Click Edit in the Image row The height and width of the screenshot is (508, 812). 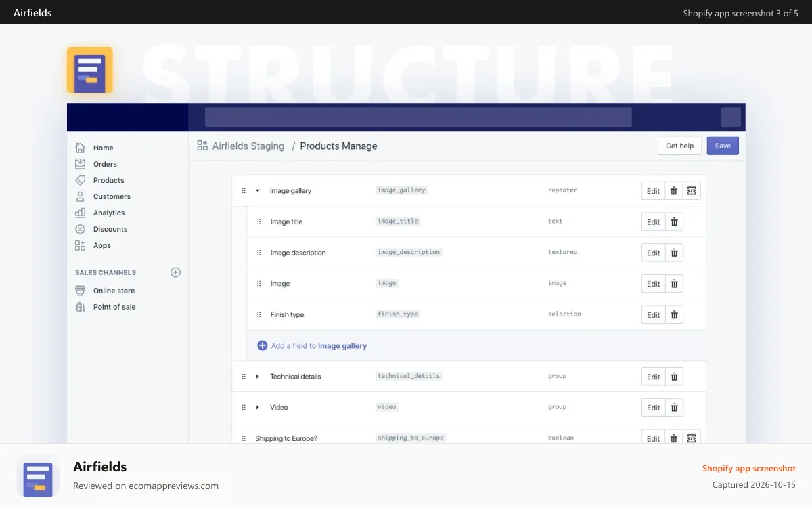click(x=653, y=284)
